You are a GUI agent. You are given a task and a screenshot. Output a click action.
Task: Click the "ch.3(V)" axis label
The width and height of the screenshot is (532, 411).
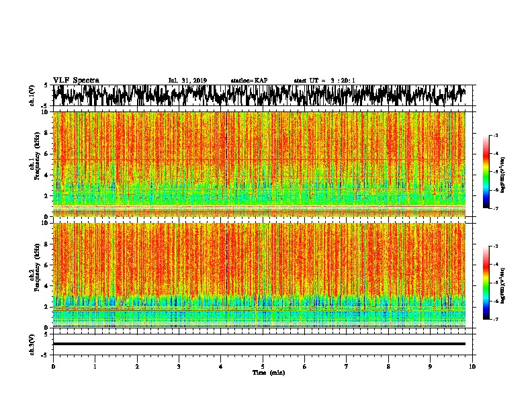pos(32,345)
